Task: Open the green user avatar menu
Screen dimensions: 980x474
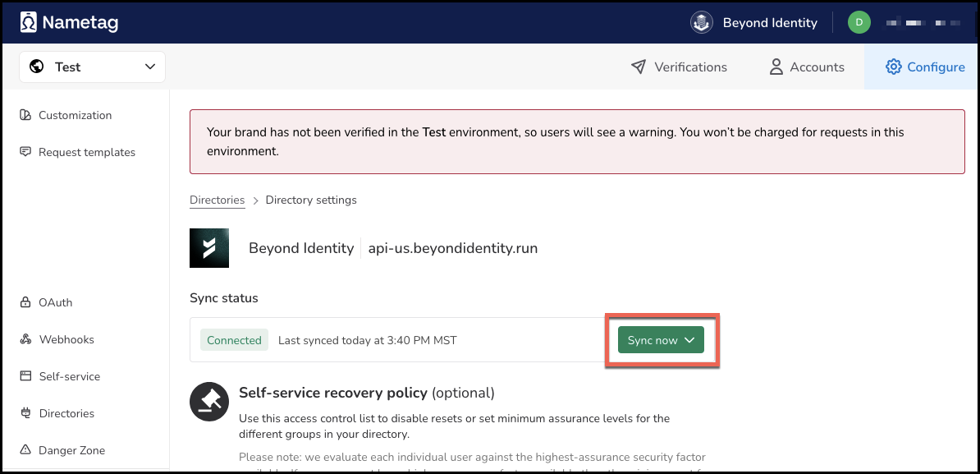Action: click(x=859, y=22)
